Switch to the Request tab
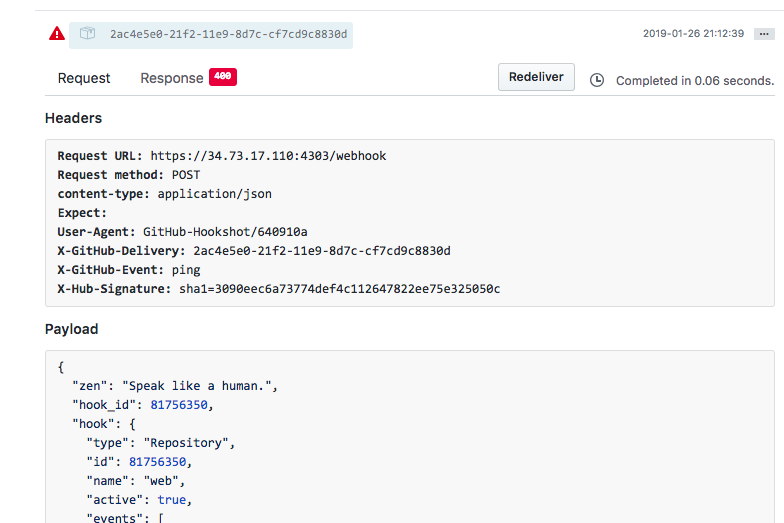This screenshot has width=784, height=523. (84, 78)
